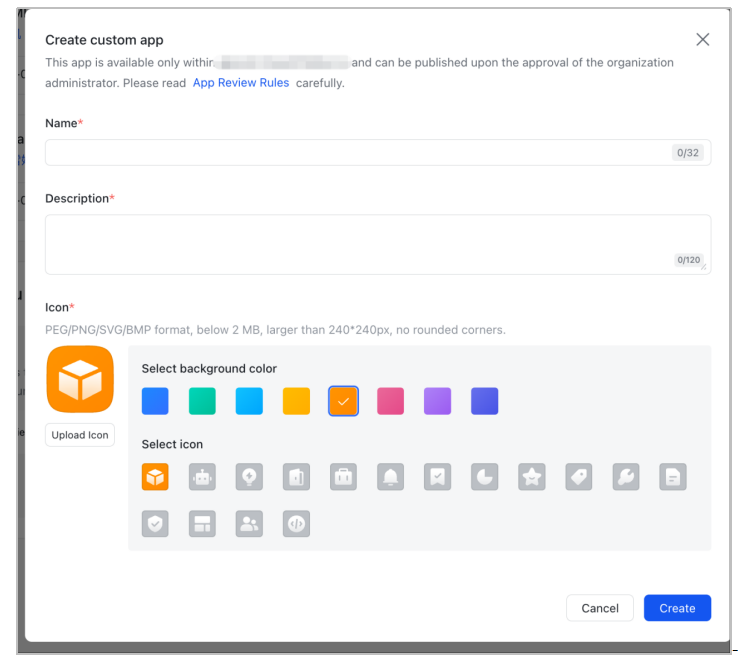Pick the code brackets icon
The image size is (752, 661).
(296, 524)
